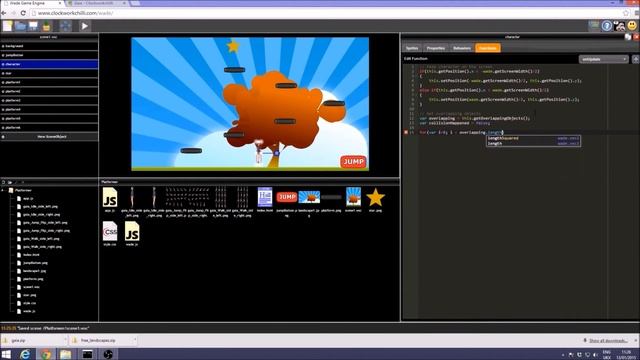Viewport: 640px width, 360px height.
Task: Click the error marker on code line 15
Action: click(x=406, y=132)
